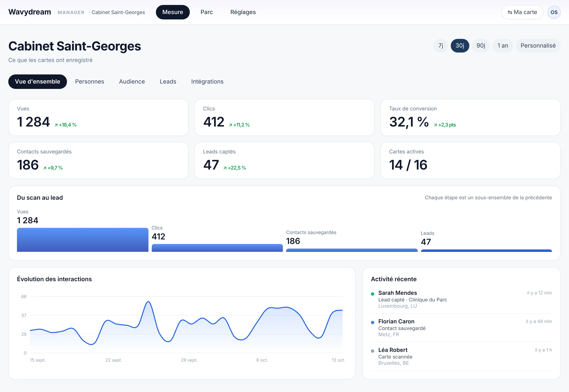Select the 30j time range
The height and width of the screenshot is (392, 569).
click(460, 46)
